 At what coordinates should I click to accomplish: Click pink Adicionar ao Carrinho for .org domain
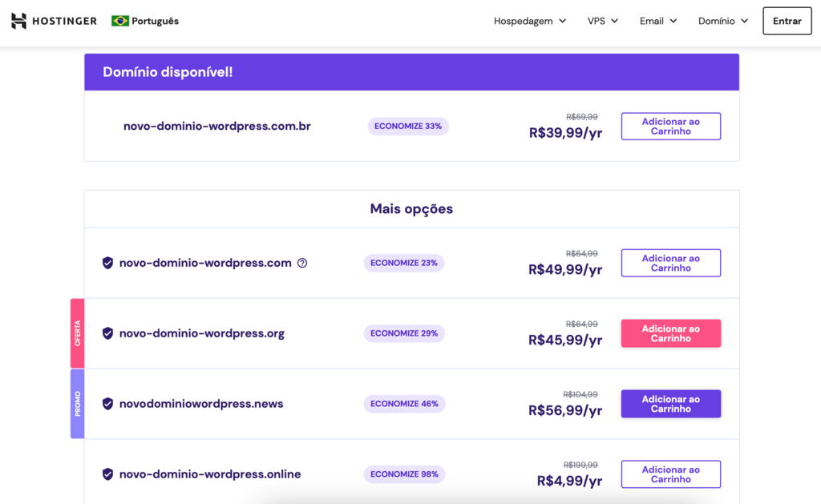tap(670, 333)
